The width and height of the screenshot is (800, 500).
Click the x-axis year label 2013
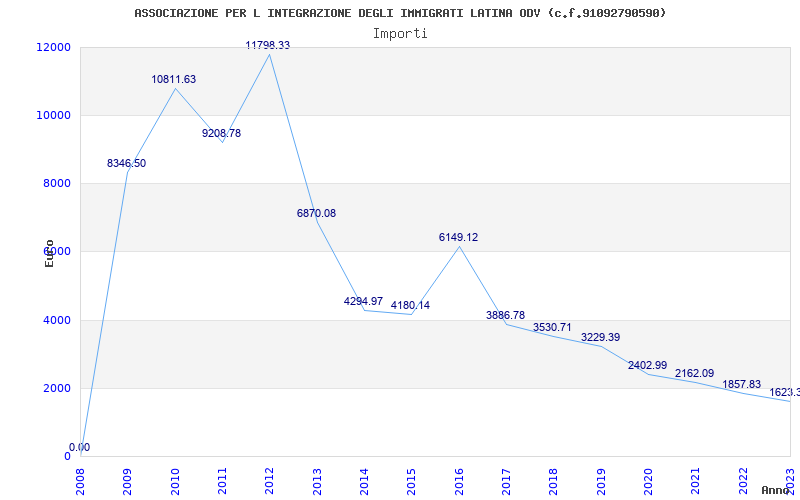pos(317,481)
